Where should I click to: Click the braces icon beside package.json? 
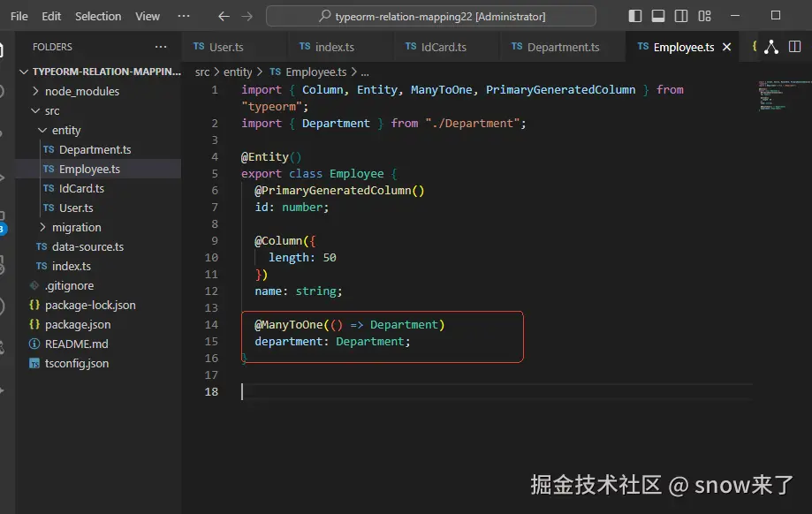(34, 324)
